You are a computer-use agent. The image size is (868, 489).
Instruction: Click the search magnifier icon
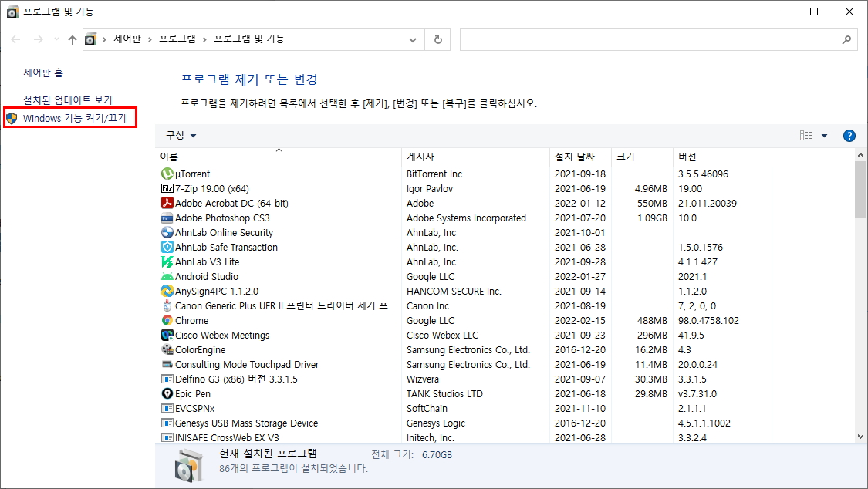pyautogui.click(x=846, y=40)
